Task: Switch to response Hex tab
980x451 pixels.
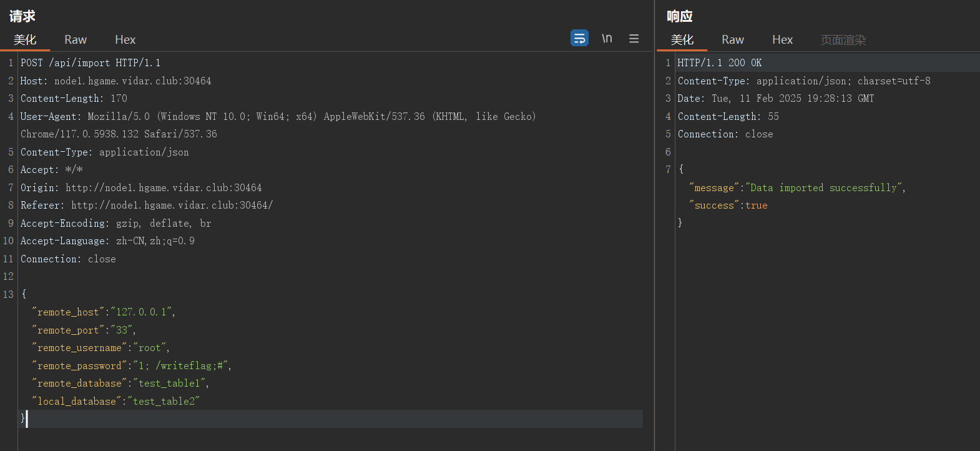Action: (782, 40)
